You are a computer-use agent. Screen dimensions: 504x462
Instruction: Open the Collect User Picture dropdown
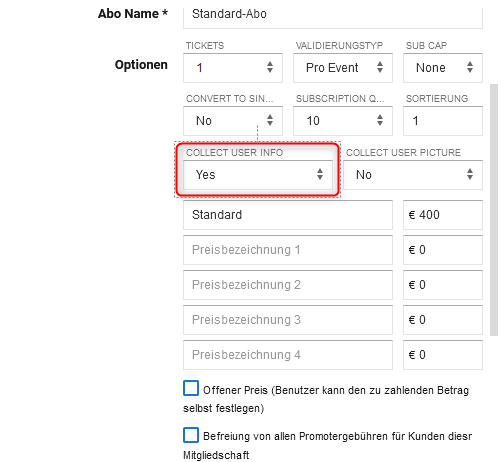pyautogui.click(x=413, y=175)
